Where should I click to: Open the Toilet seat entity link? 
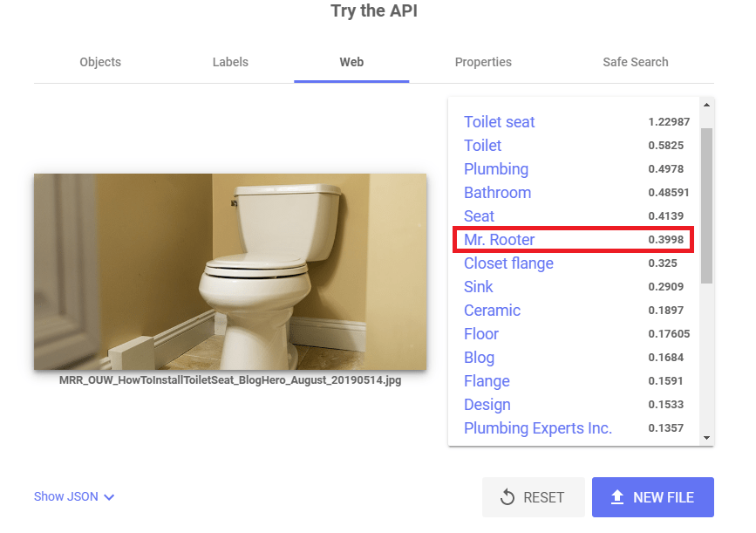499,122
